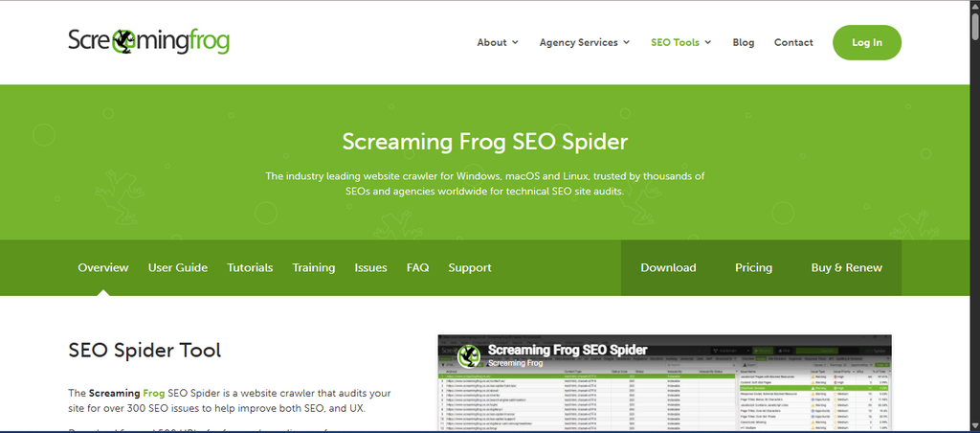
Task: Expand the SEO Tools dropdown chevron
Action: [708, 42]
